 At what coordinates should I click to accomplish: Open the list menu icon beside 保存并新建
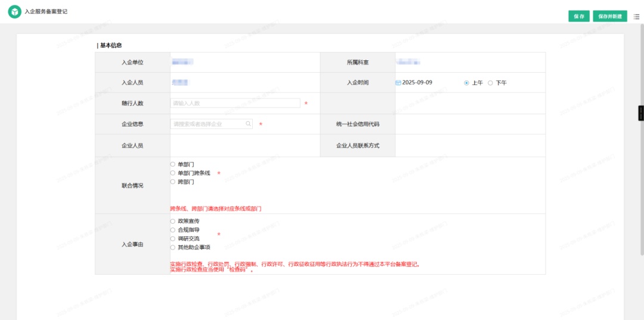(636, 17)
